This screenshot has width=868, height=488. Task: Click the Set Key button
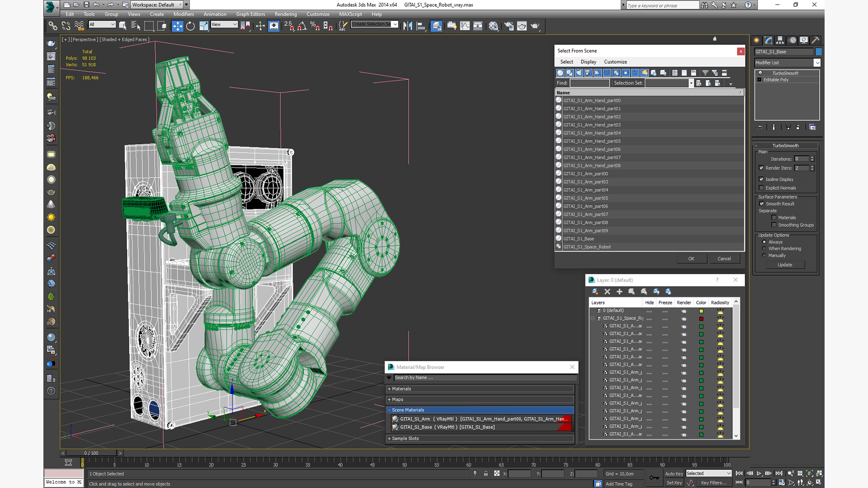(674, 483)
